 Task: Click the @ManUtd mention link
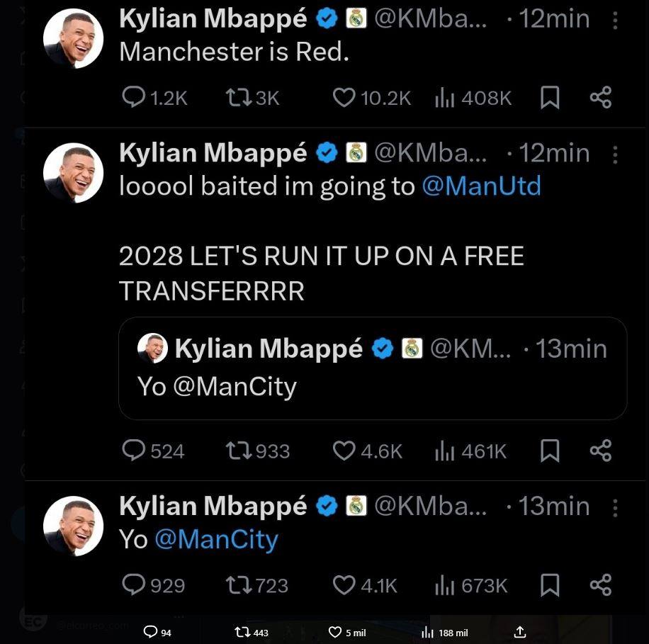pyautogui.click(x=481, y=186)
